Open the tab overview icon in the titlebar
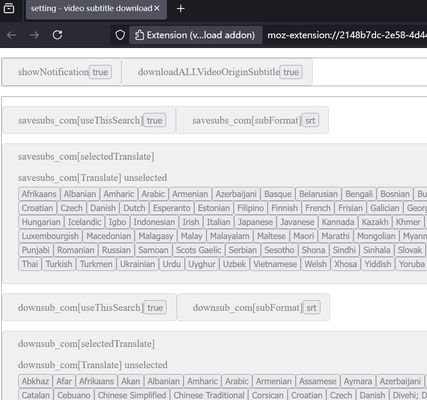The width and height of the screenshot is (427, 400). click(9, 8)
